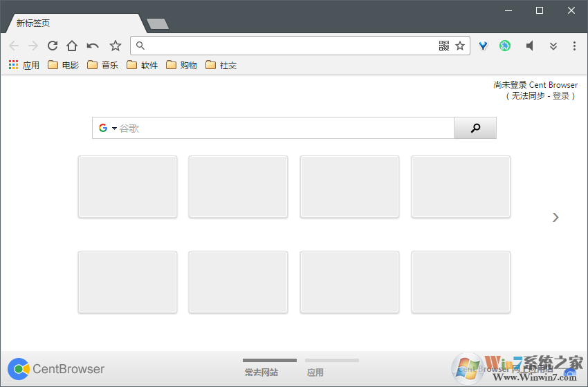Viewport: 588px width, 387px height.
Task: Mute tabs with the speaker icon
Action: tap(529, 46)
